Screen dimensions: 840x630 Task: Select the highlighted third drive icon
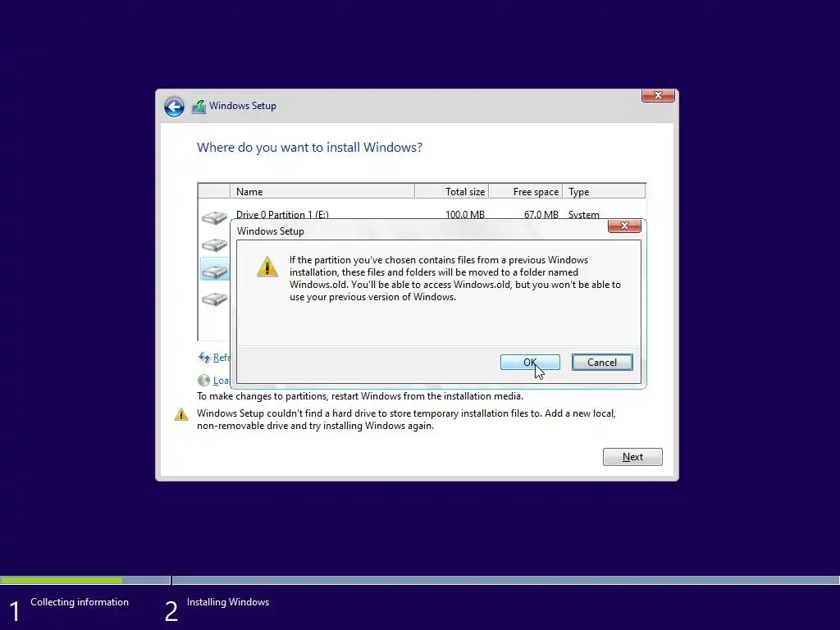click(x=214, y=272)
